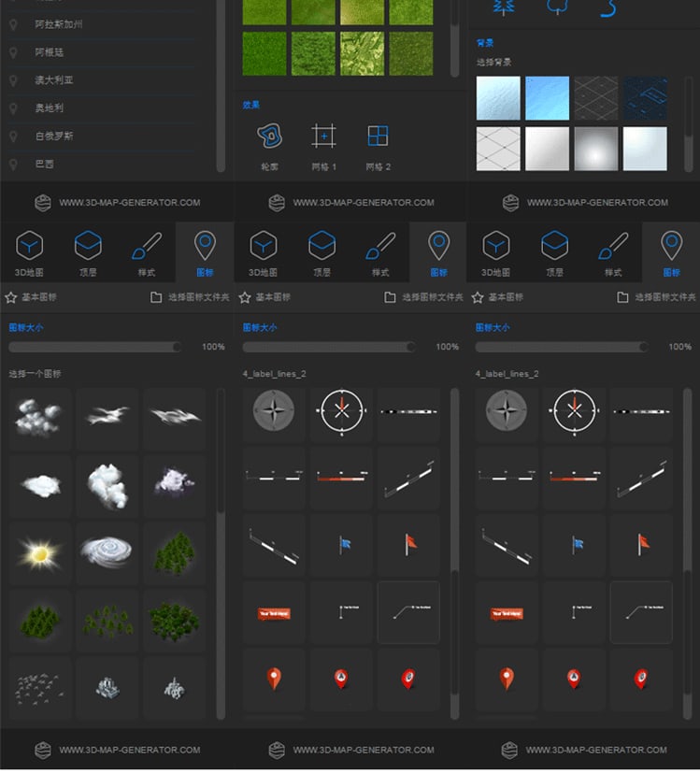This screenshot has height=773, width=700.
Task: Click the middle panel icon list scrollbar
Action: coord(454,554)
